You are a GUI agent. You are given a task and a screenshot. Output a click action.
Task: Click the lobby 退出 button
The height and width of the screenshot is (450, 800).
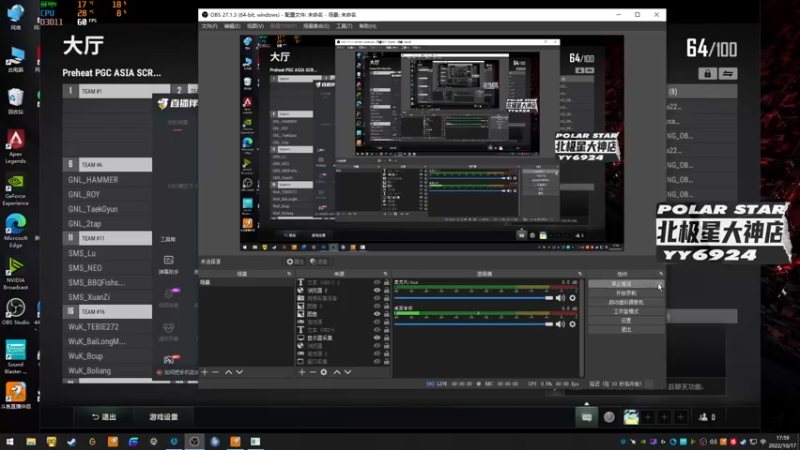pyautogui.click(x=104, y=417)
